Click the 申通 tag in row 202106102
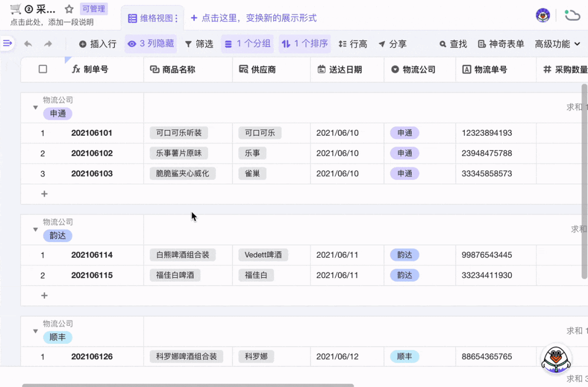Viewport: 588px width, 387px height. point(405,153)
